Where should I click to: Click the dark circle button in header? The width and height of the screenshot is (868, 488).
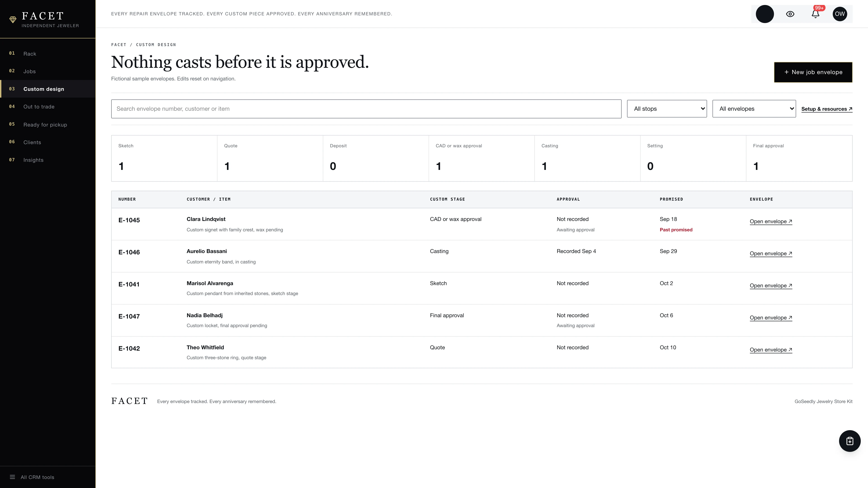(x=764, y=14)
